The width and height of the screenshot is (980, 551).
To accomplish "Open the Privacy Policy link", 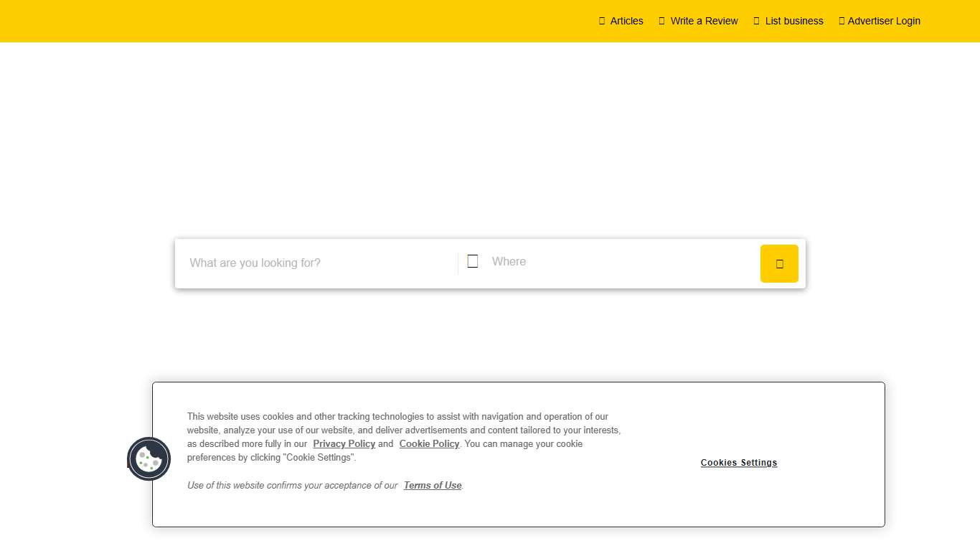I will [344, 443].
